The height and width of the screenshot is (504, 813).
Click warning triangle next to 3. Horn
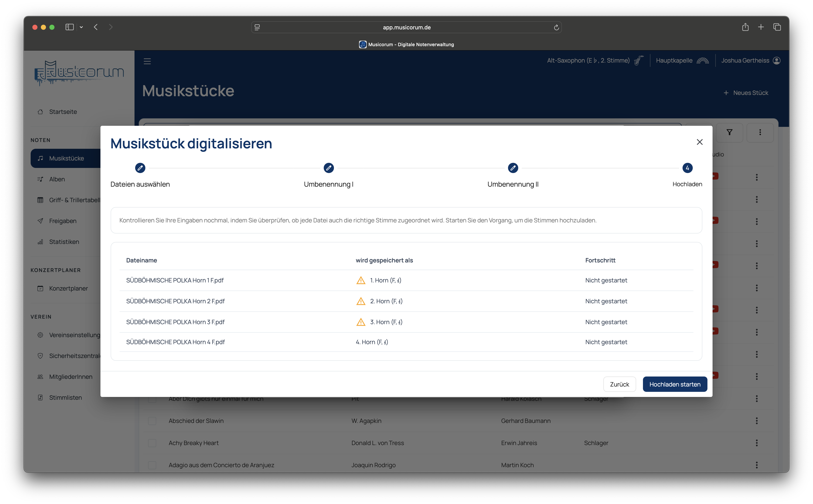361,322
